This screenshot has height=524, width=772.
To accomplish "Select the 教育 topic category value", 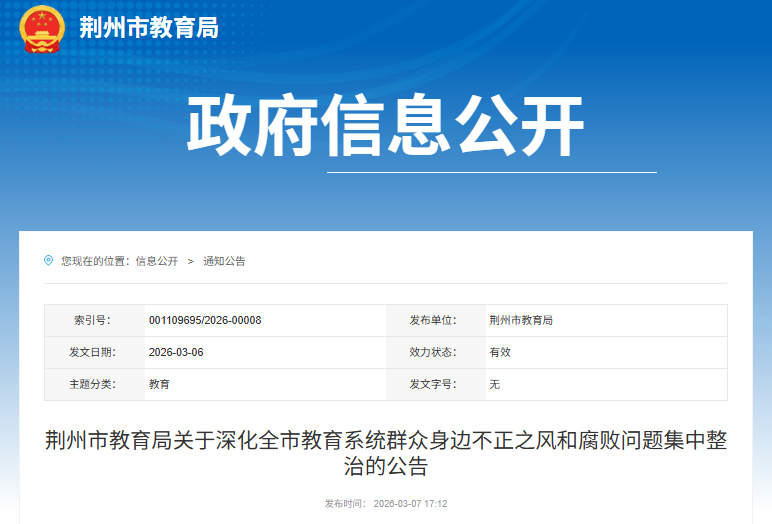I will tap(159, 384).
